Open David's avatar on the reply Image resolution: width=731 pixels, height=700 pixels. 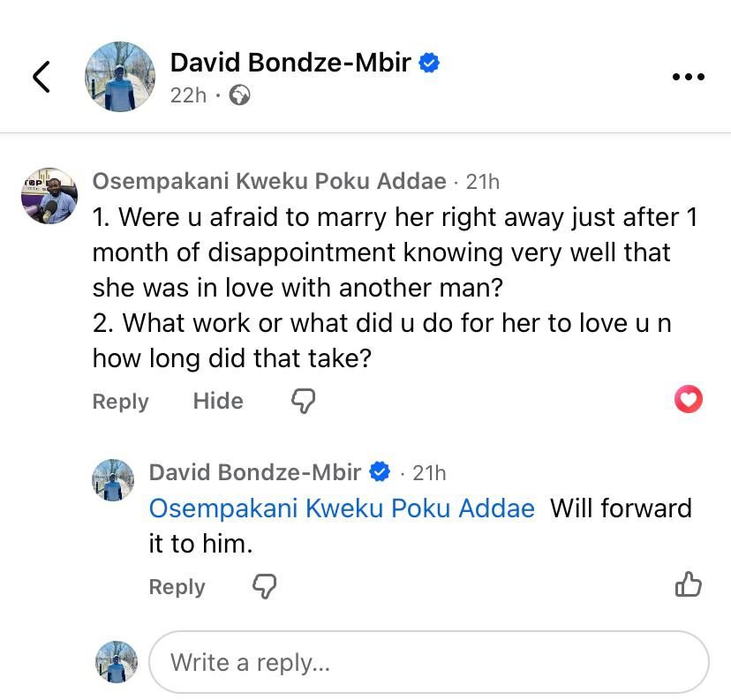pyautogui.click(x=113, y=480)
